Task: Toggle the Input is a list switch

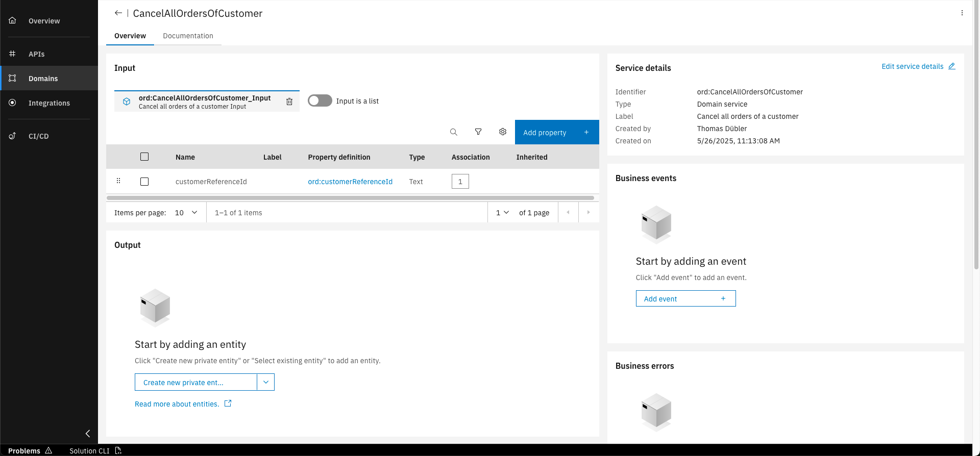Action: point(320,100)
